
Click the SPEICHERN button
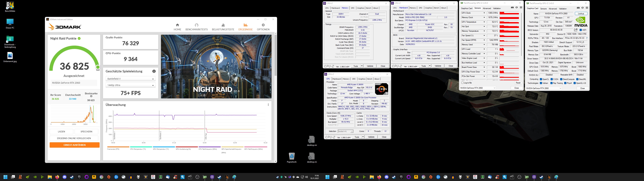(87, 132)
